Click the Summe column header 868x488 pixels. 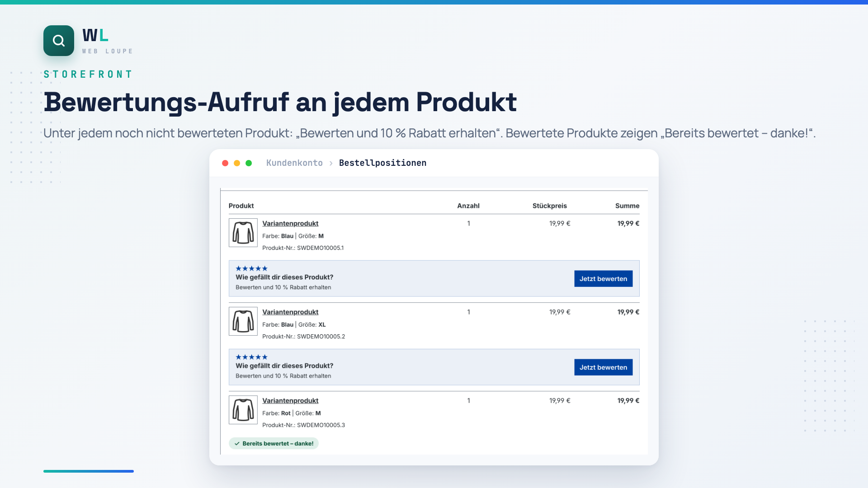click(627, 206)
